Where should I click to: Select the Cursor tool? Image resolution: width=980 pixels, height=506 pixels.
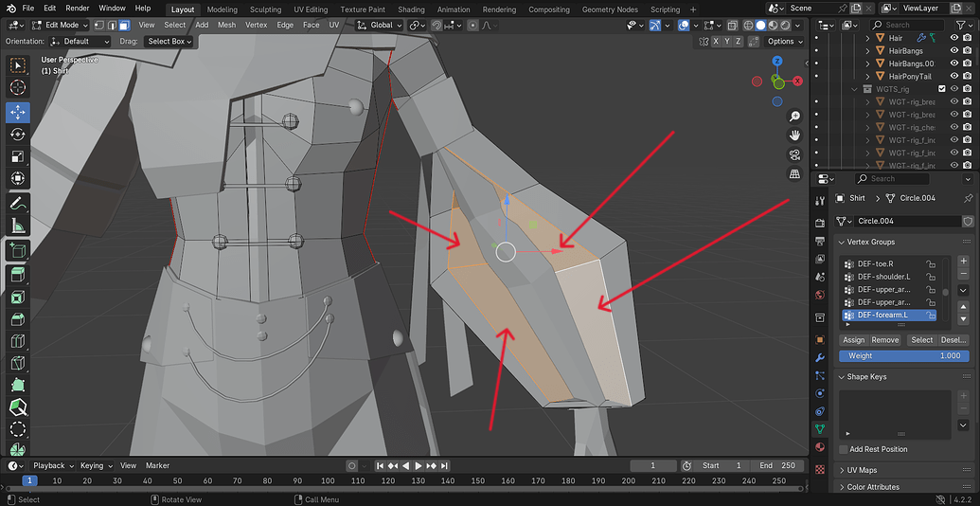(18, 87)
